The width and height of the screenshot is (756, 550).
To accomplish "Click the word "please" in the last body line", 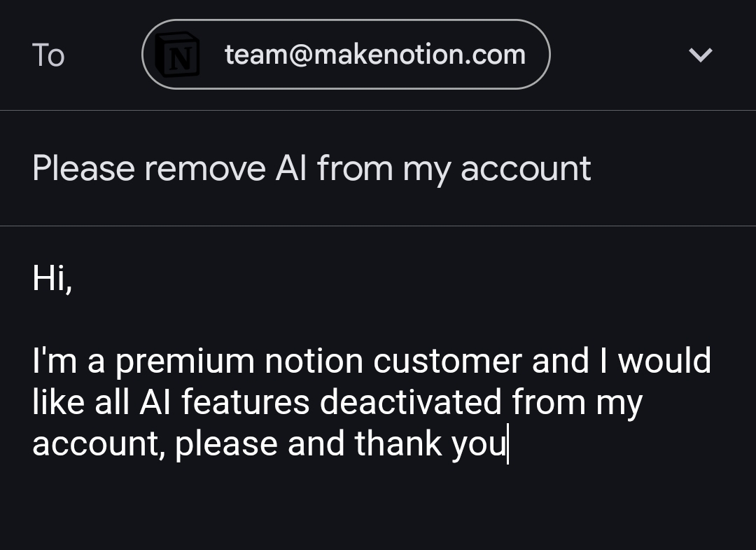I will pyautogui.click(x=225, y=444).
